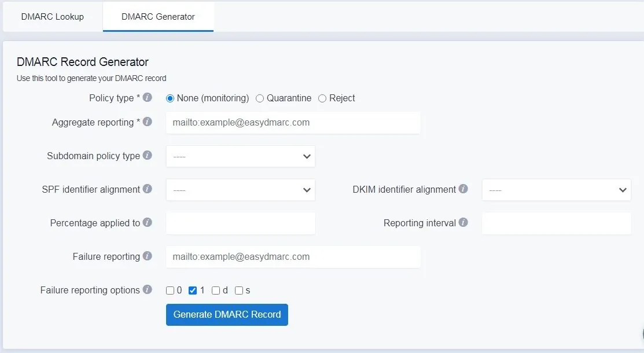Expand SPF identifier alignment dropdown
The image size is (644, 353).
point(241,190)
